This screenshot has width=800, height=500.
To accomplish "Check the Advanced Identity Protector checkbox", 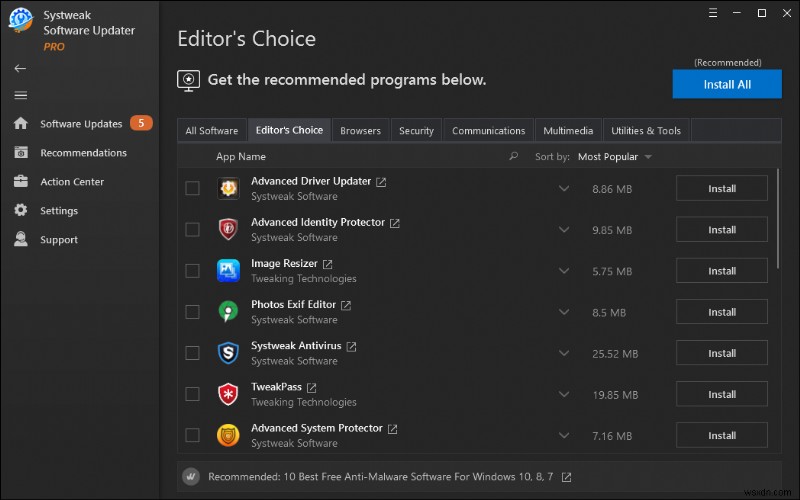I will [192, 230].
